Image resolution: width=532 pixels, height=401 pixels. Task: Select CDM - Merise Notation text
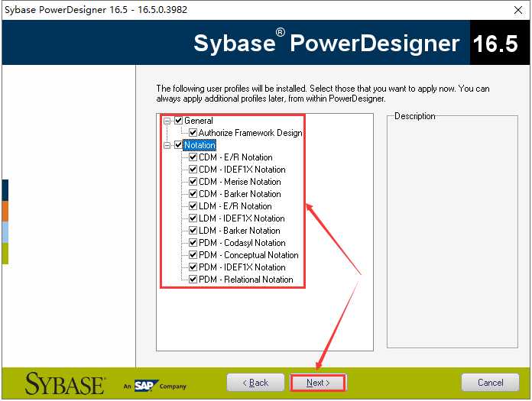pos(240,182)
